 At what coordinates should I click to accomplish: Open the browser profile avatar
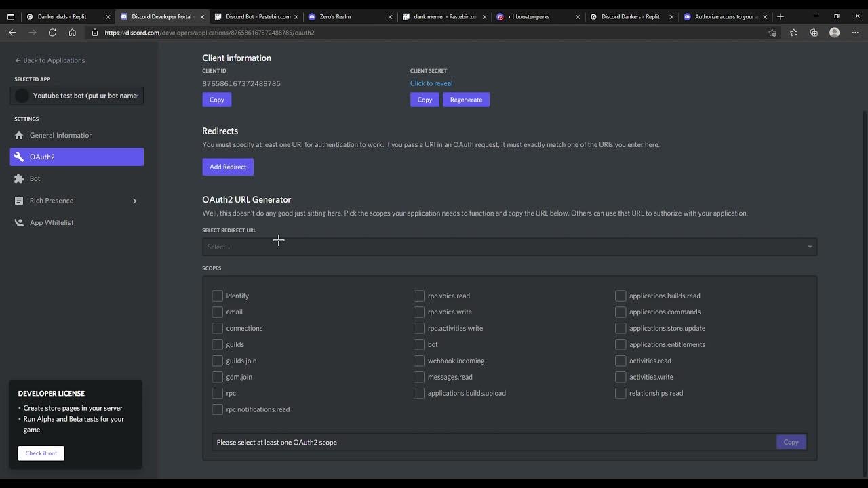835,33
